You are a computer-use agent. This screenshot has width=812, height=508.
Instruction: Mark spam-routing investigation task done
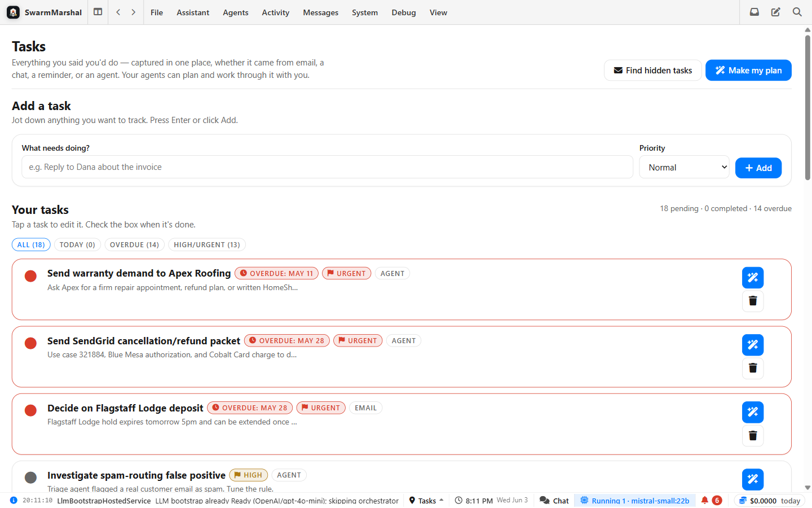pyautogui.click(x=31, y=478)
